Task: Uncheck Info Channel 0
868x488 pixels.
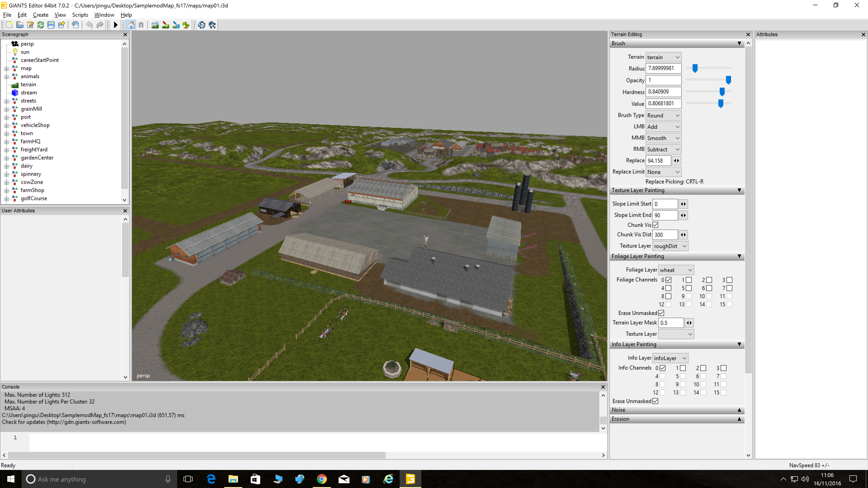Action: point(663,368)
